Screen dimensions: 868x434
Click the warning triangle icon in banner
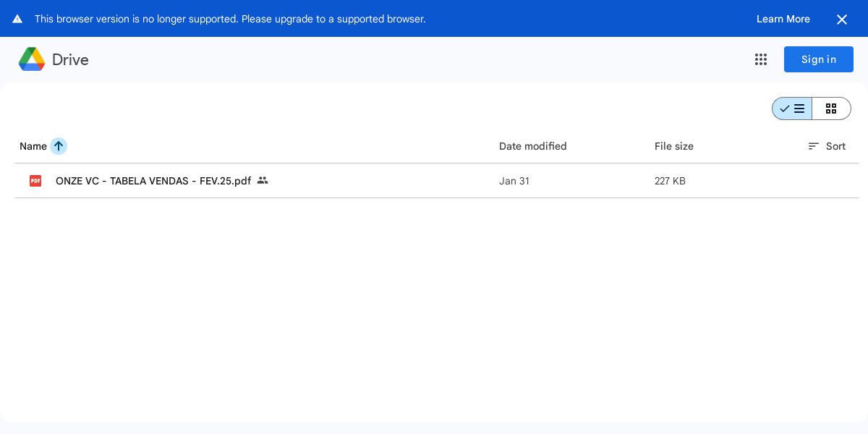point(17,19)
